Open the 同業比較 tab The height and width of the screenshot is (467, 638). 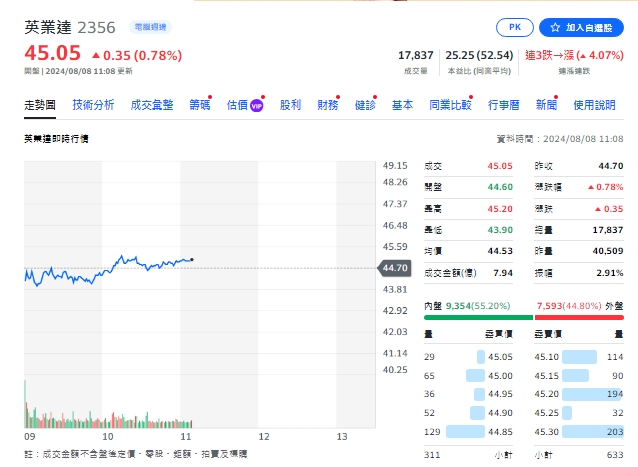pos(450,105)
